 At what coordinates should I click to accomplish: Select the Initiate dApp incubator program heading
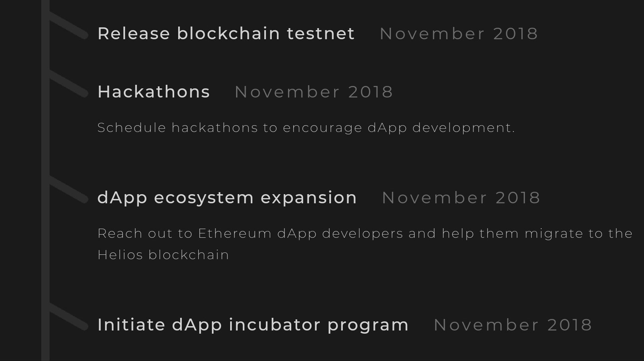pyautogui.click(x=253, y=325)
